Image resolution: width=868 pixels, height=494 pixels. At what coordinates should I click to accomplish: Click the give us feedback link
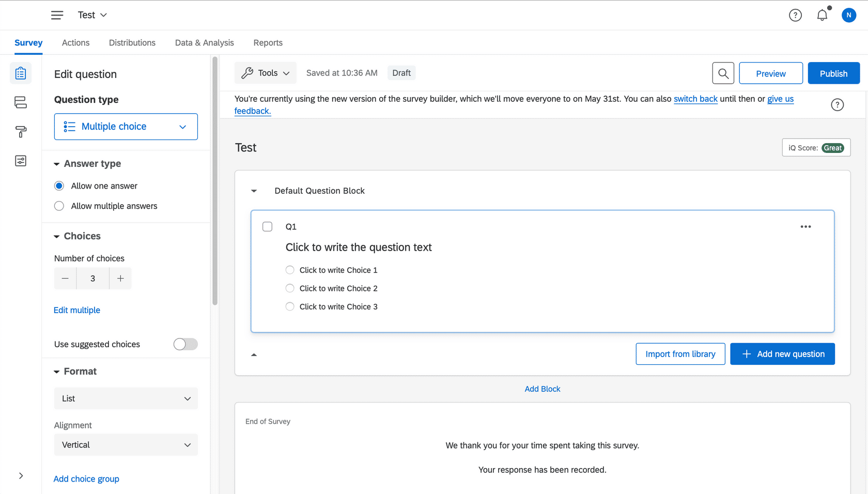780,99
